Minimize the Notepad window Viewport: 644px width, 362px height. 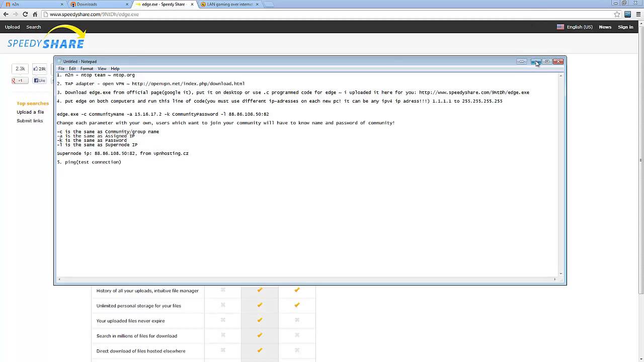pos(536,61)
